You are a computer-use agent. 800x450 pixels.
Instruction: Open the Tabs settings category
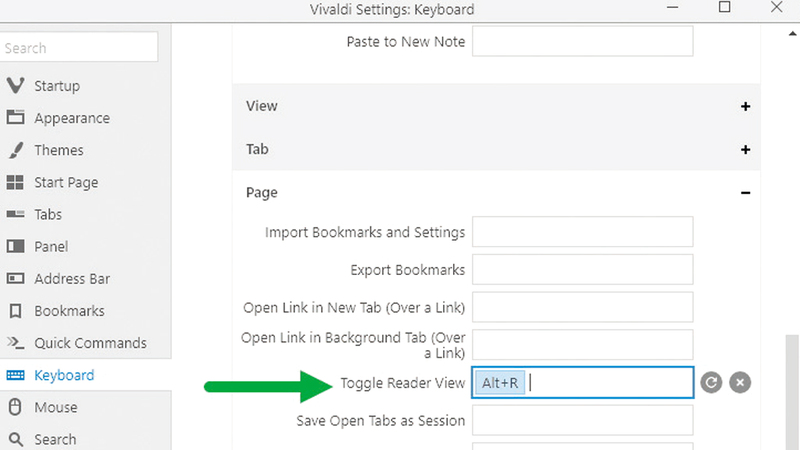[48, 214]
